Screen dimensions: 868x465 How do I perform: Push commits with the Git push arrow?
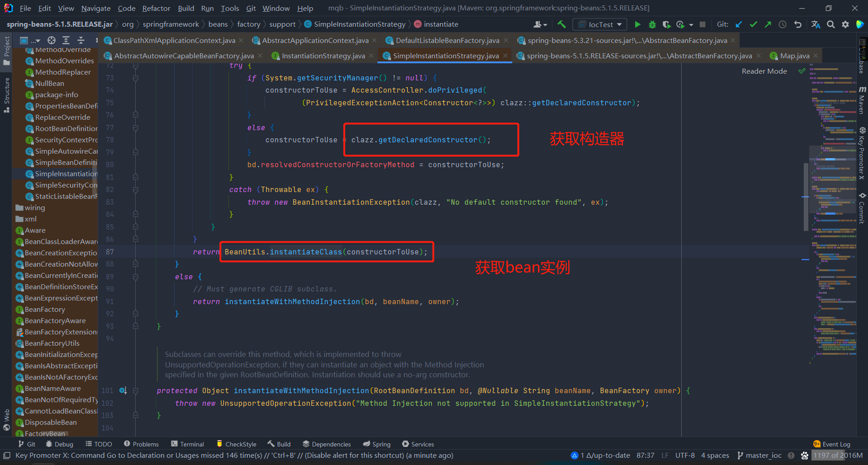[768, 24]
